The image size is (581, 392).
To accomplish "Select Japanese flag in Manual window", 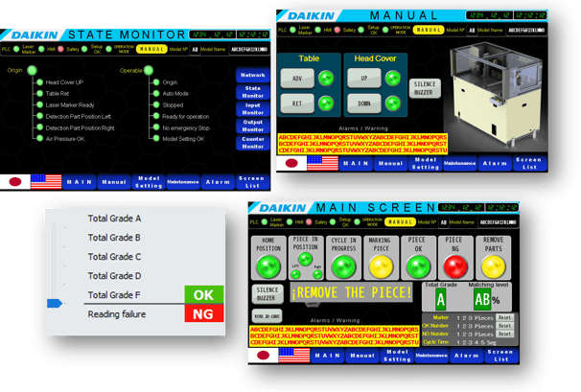I will pyautogui.click(x=291, y=163).
